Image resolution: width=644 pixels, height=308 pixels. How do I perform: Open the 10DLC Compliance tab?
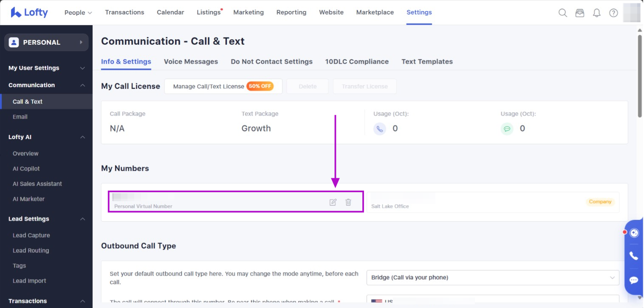[x=357, y=62]
